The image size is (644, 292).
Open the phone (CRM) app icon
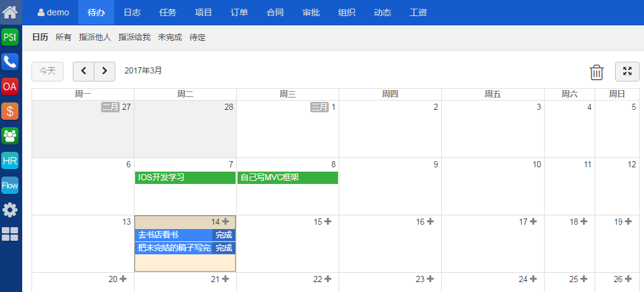10,62
